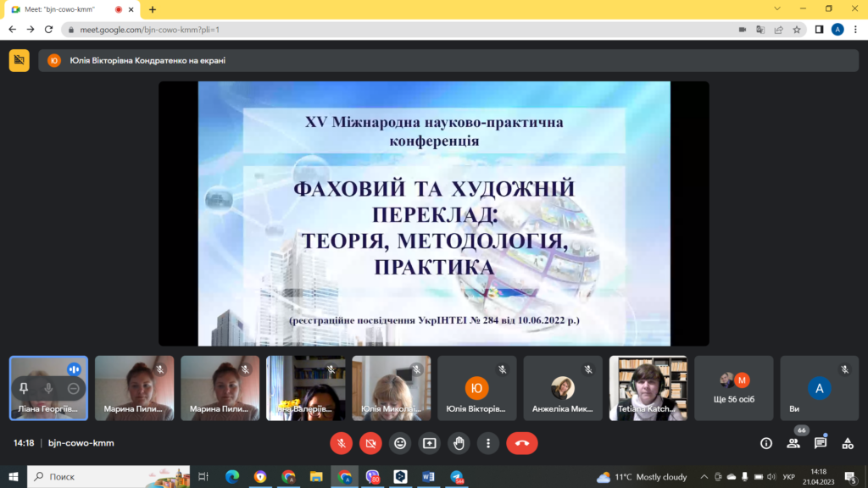Screen dimensions: 868x488
Task: Open the chat with everyone panel
Action: coord(821,443)
